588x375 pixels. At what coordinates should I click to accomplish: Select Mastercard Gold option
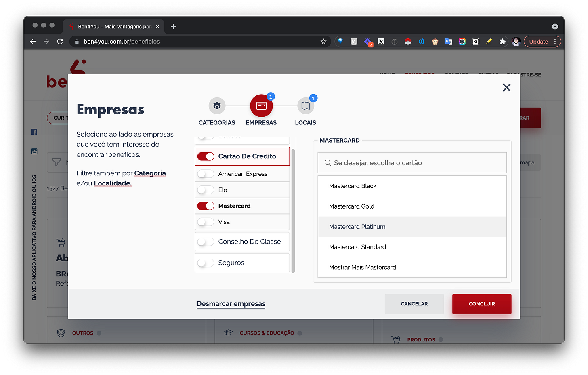tap(412, 206)
